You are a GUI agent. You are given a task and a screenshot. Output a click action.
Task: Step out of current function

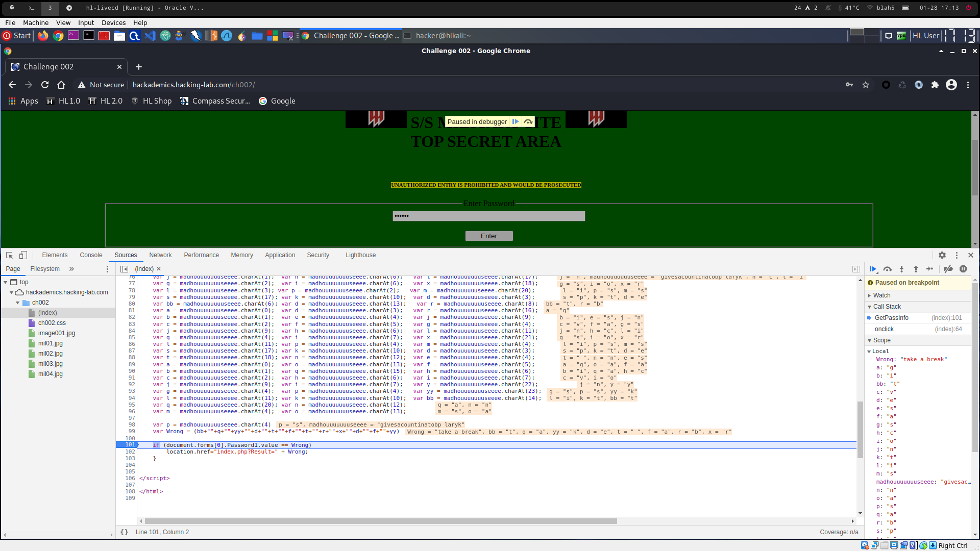[916, 269]
